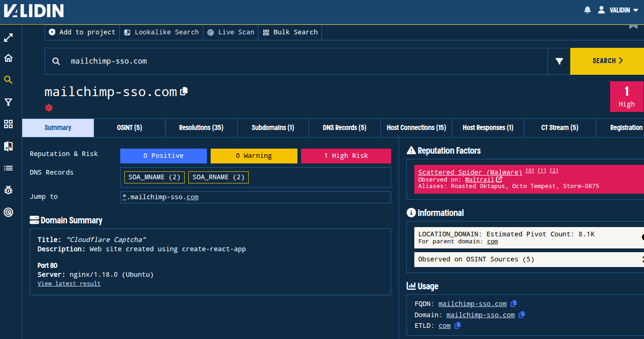Image resolution: width=644 pixels, height=339 pixels.
Task: Jump to the com link in Jump to
Action: point(193,197)
